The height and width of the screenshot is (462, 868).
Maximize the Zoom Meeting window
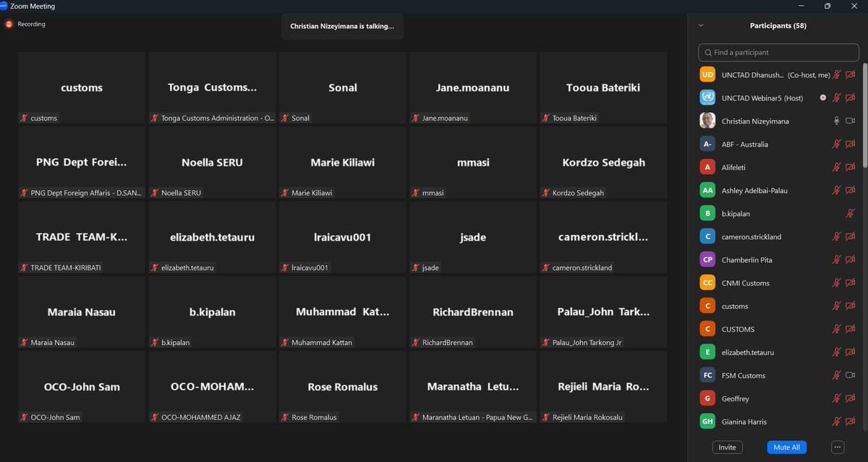click(827, 6)
